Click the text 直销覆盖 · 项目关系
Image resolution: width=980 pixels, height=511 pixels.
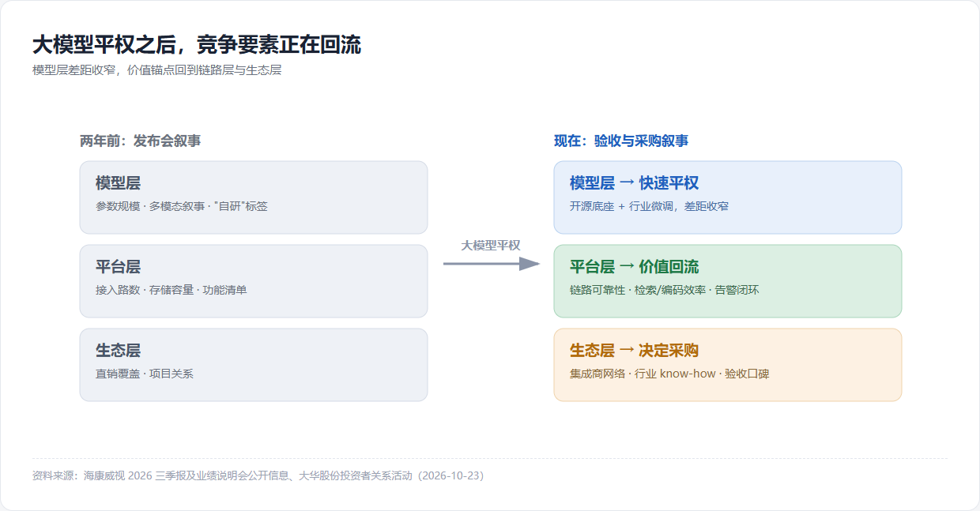pyautogui.click(x=145, y=374)
